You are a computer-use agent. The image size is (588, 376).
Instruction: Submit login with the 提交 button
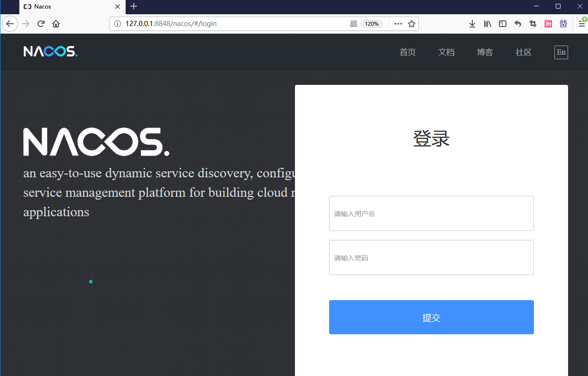point(432,317)
